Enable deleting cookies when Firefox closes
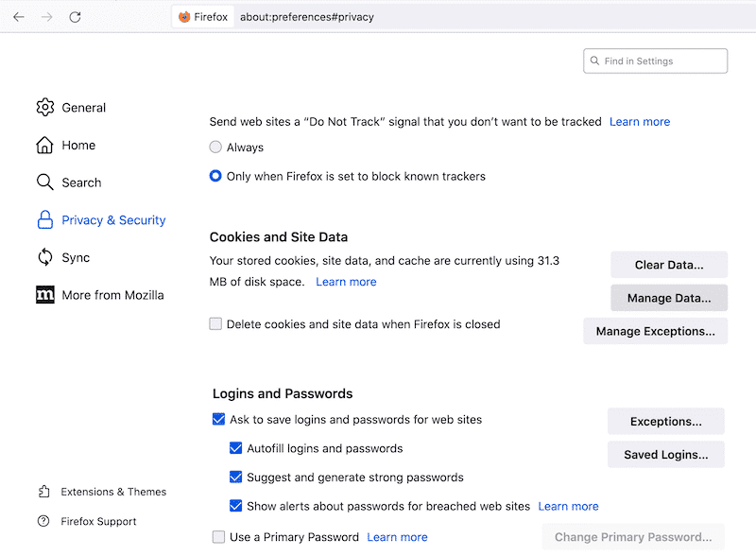756x556 pixels. tap(215, 323)
